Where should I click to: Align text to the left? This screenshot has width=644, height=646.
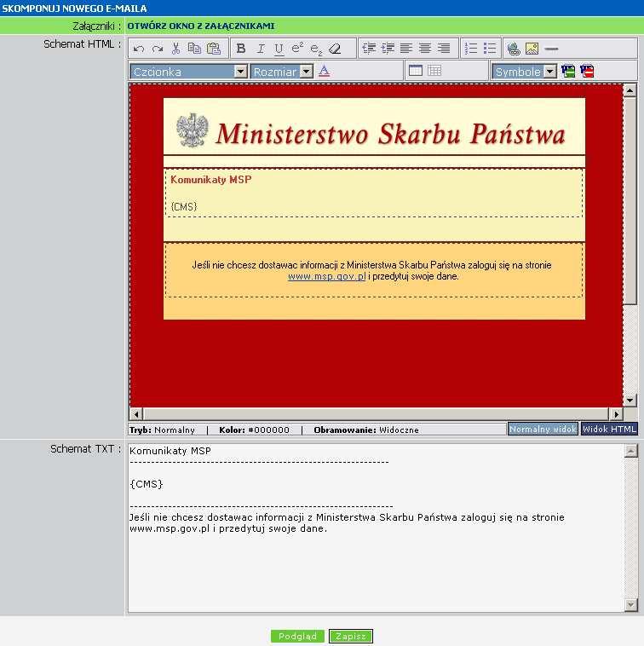click(406, 49)
